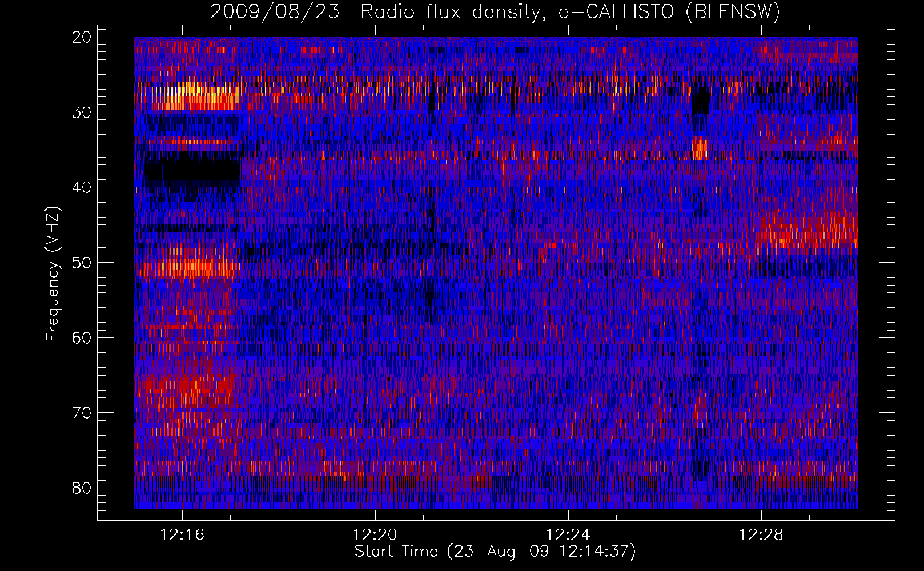Click the 'Start Time (23-Aug-09 12:14:37)' label
Screen dimensions: 924x571
coord(495,552)
